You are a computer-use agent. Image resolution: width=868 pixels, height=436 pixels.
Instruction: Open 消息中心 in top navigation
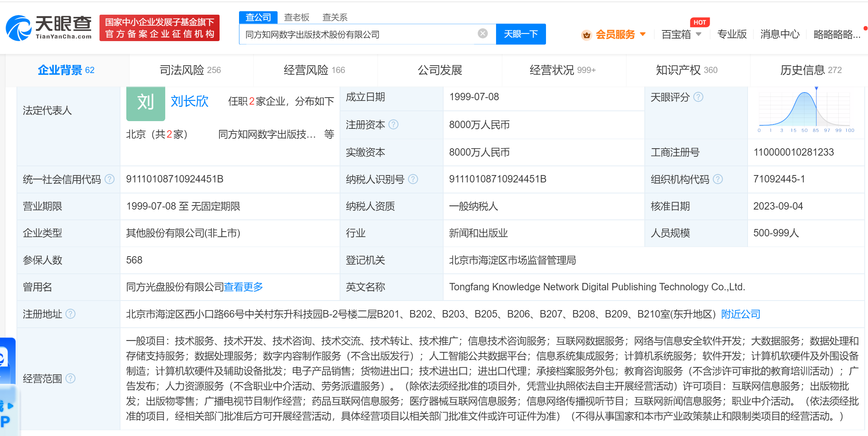pyautogui.click(x=780, y=34)
